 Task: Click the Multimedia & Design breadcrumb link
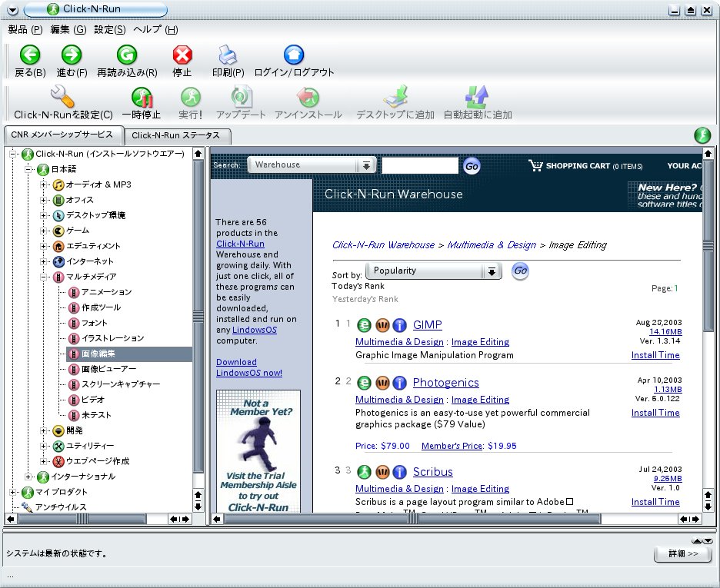click(492, 245)
